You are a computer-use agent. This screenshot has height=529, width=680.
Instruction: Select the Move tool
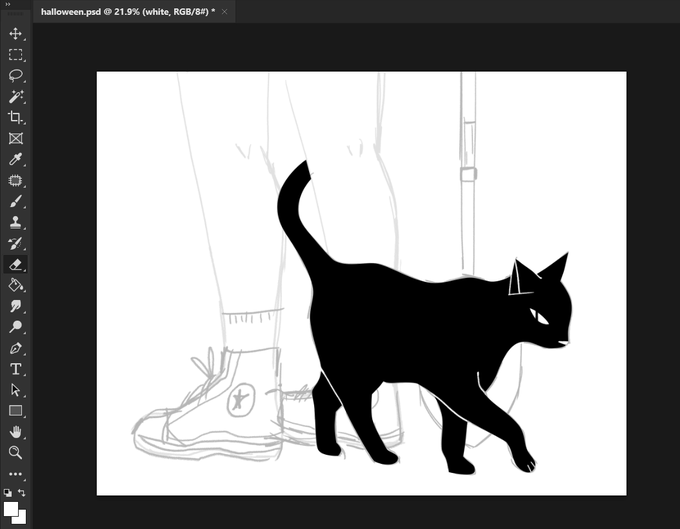(x=16, y=34)
